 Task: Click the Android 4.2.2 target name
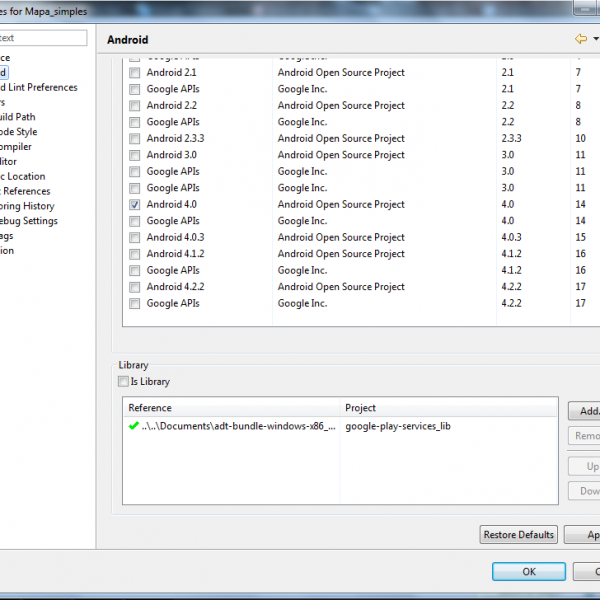click(175, 287)
